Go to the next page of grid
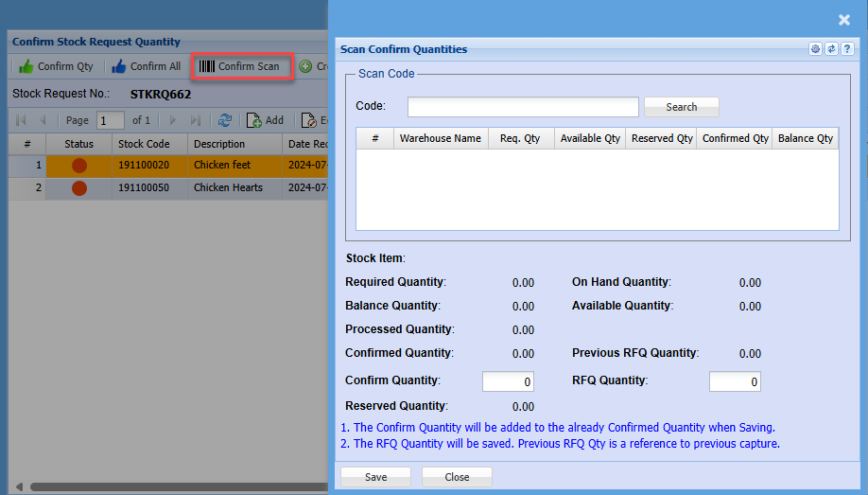 point(173,120)
